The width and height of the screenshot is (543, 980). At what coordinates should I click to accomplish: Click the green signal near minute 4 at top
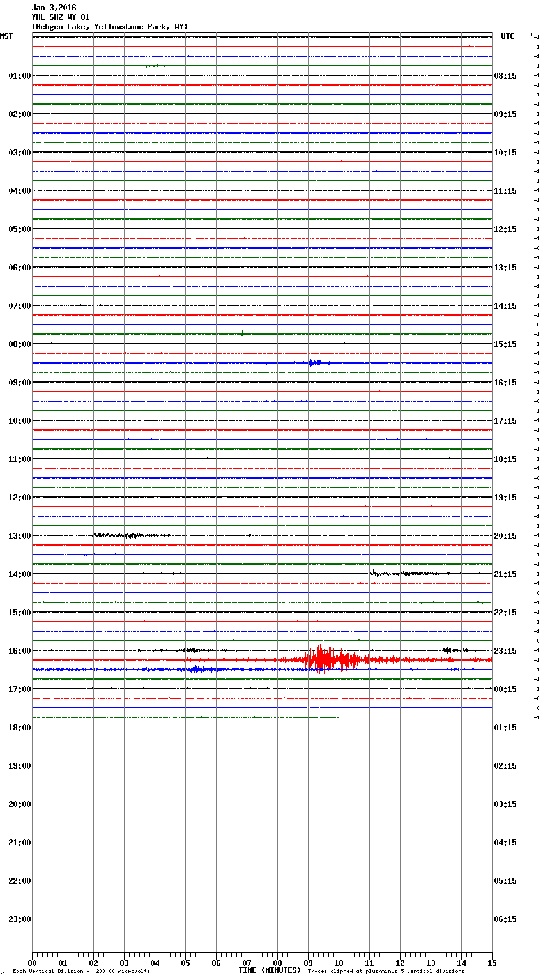(155, 66)
